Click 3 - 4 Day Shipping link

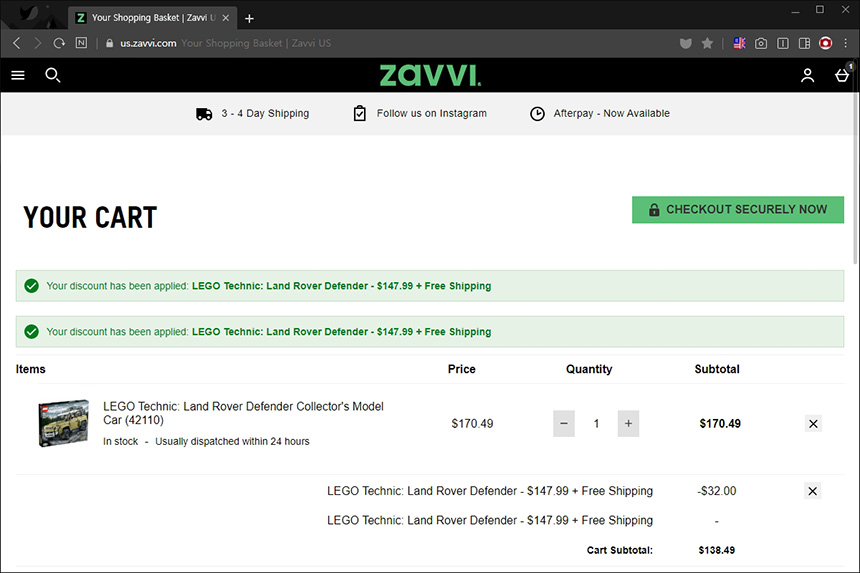265,114
